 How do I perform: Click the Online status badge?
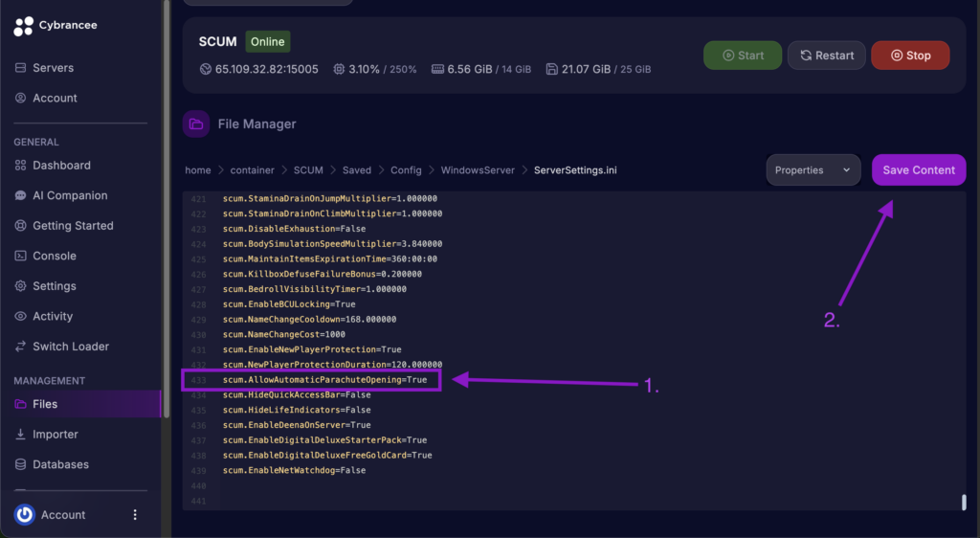click(x=268, y=42)
